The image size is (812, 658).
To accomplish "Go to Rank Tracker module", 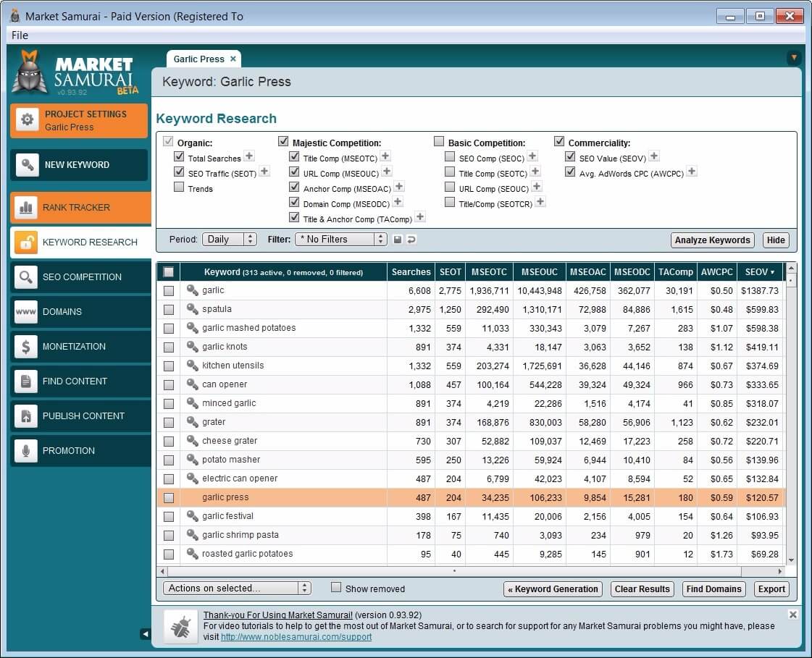I will coord(80,208).
